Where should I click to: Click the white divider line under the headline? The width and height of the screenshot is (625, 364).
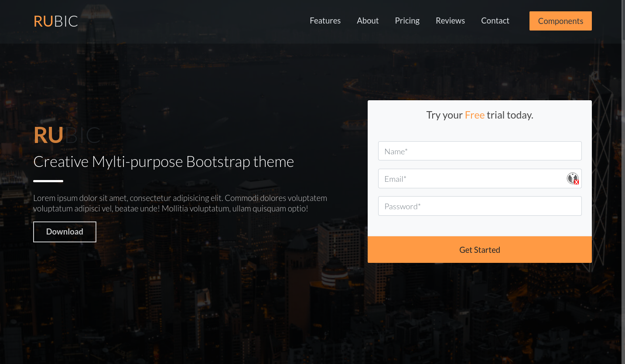point(48,181)
